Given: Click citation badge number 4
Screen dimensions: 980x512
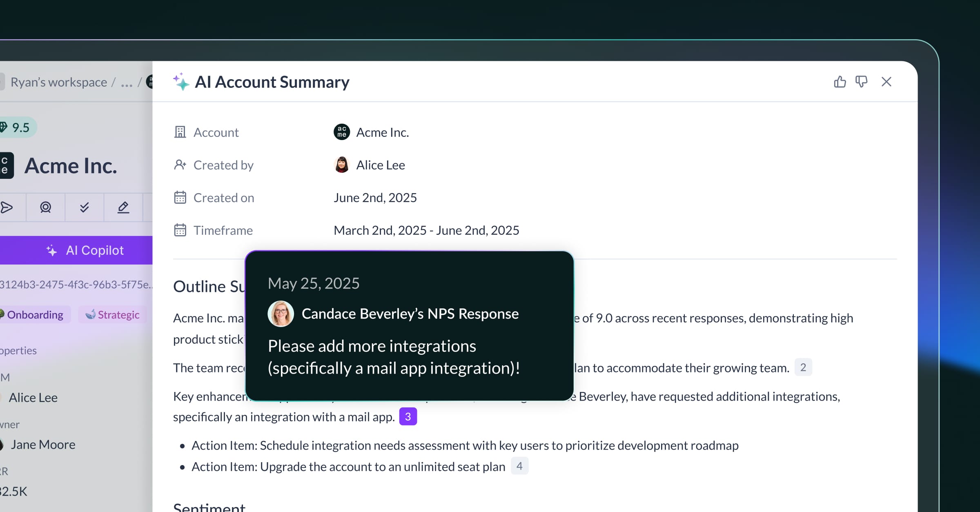Looking at the screenshot, I should (519, 466).
